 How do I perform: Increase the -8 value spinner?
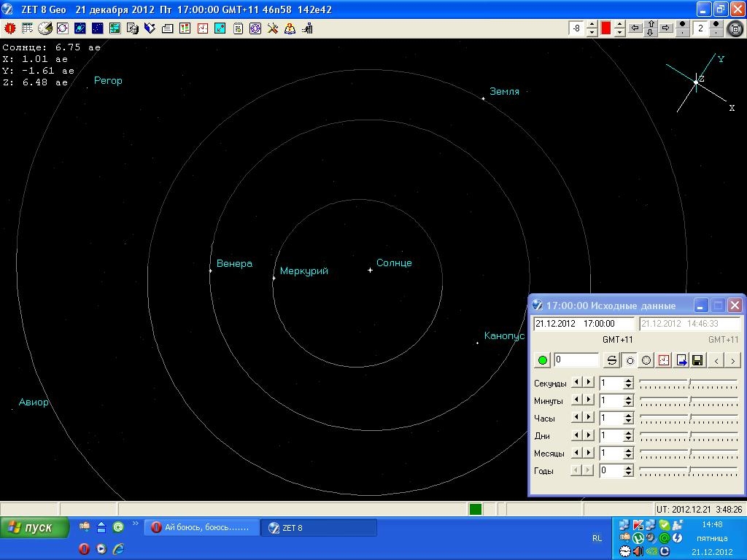(592, 25)
